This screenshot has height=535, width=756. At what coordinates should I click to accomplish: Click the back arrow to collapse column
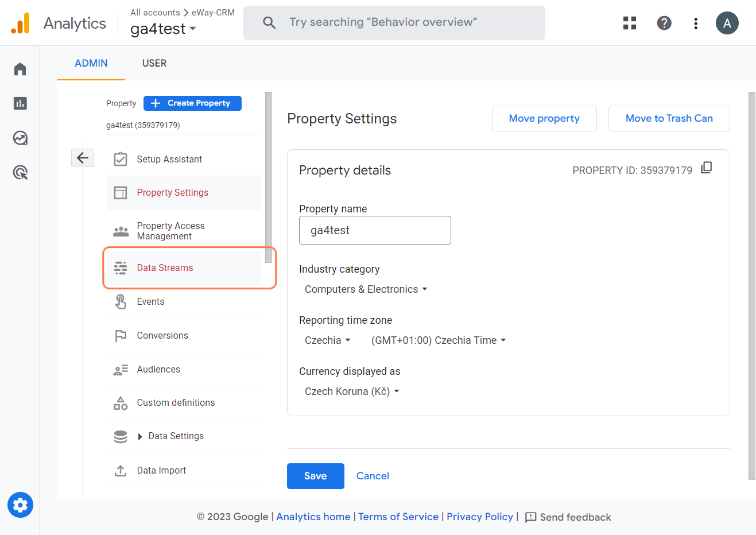(x=82, y=158)
